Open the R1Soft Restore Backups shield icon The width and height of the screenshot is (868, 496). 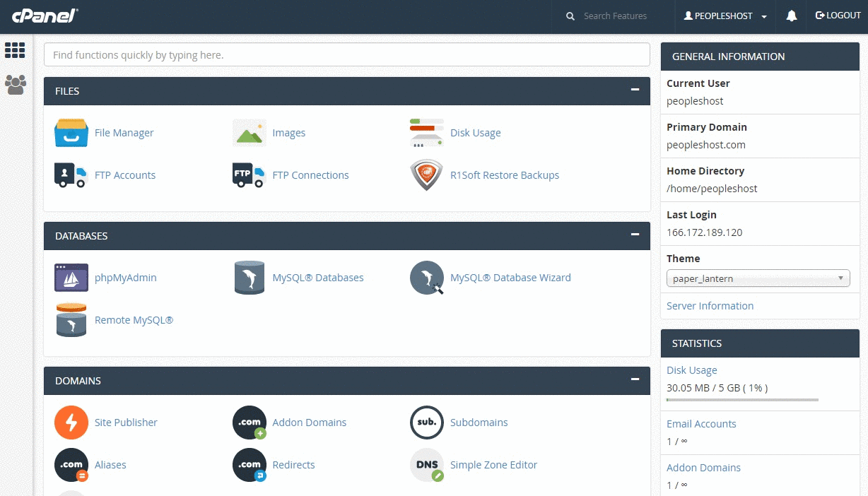[427, 175]
